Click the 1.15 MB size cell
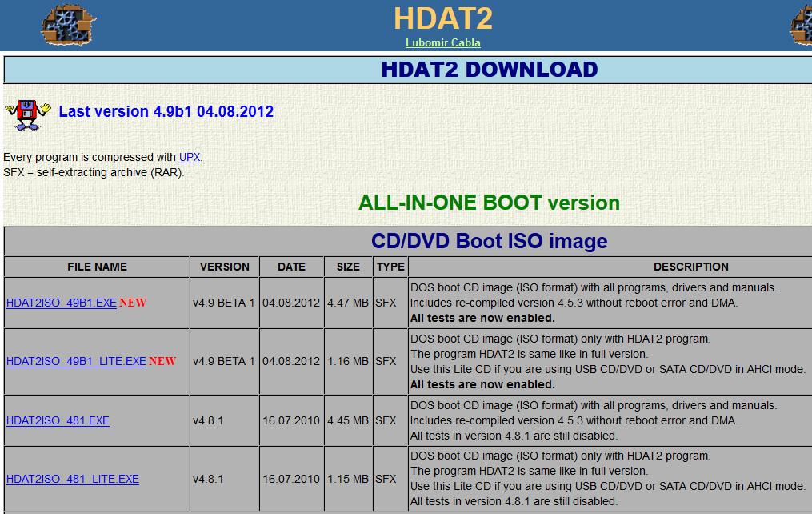Image resolution: width=812 pixels, height=514 pixels. click(x=348, y=479)
